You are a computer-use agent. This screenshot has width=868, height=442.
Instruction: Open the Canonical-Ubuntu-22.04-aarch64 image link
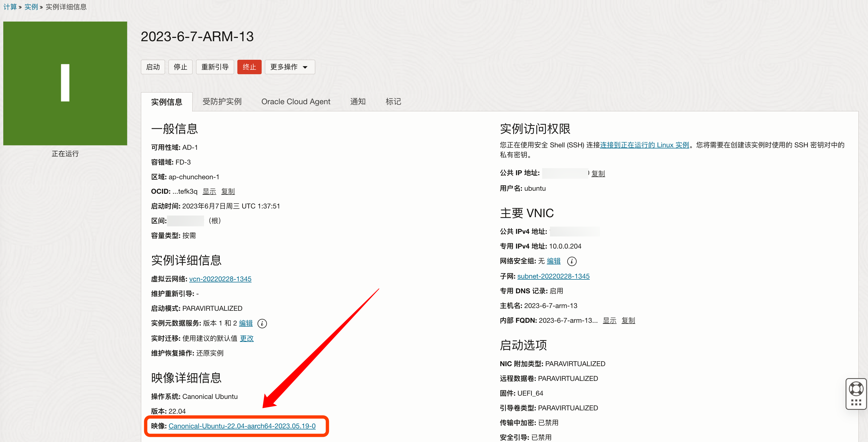coord(242,426)
